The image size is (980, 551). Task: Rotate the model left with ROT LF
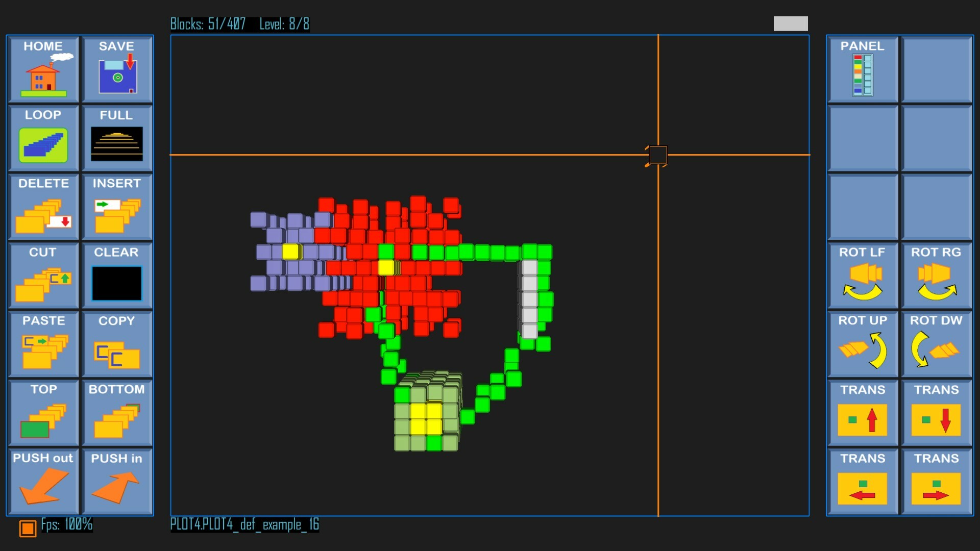click(863, 276)
